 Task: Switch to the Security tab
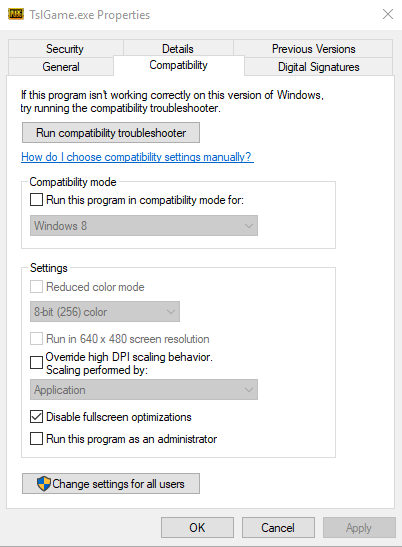pyautogui.click(x=65, y=48)
